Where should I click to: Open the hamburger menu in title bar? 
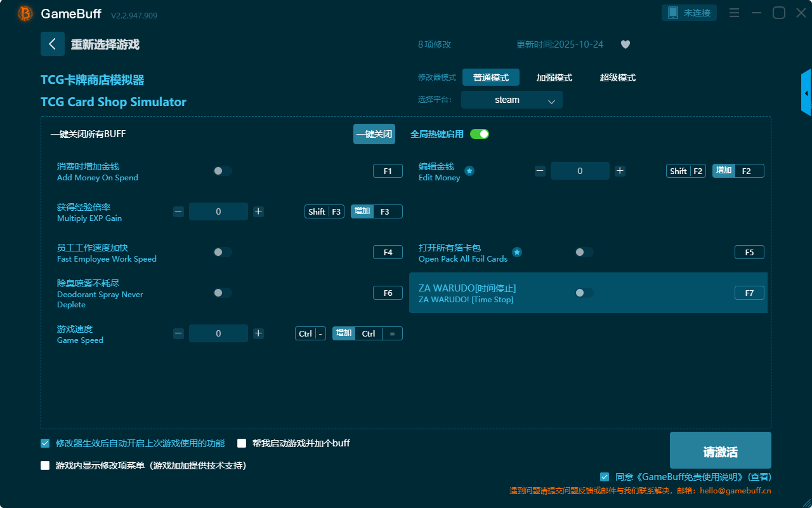[x=734, y=13]
